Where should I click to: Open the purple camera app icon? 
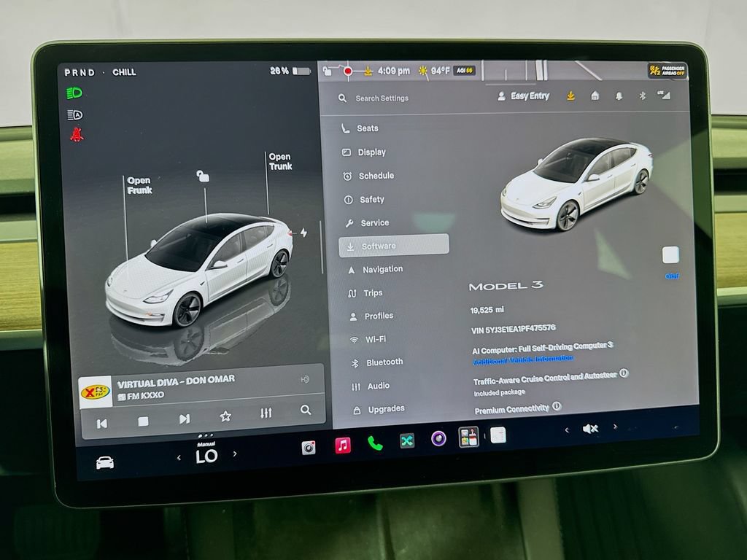pos(438,438)
